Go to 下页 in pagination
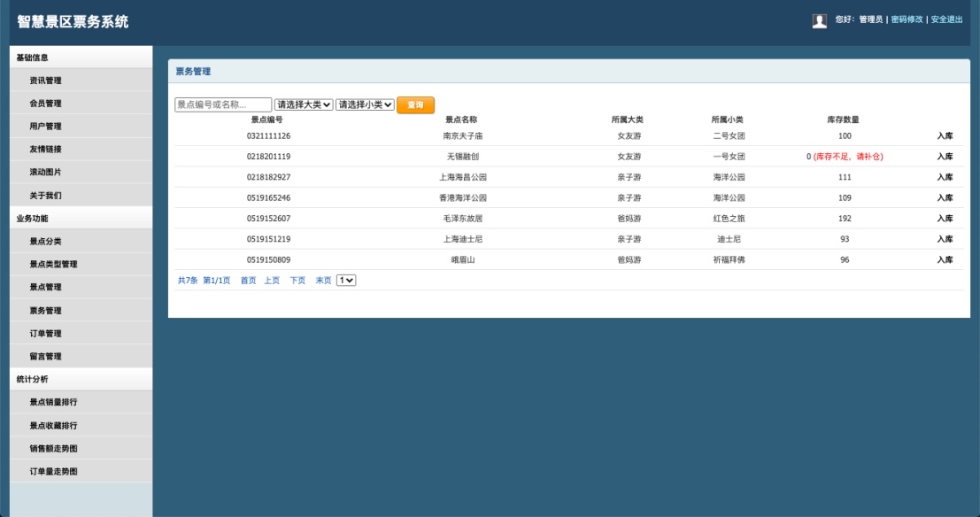The width and height of the screenshot is (980, 517). pos(297,281)
